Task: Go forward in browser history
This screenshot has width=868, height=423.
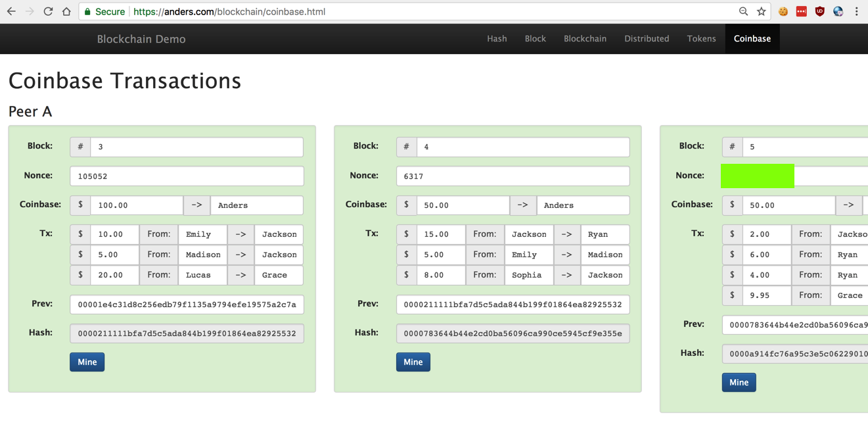Action: [x=30, y=11]
